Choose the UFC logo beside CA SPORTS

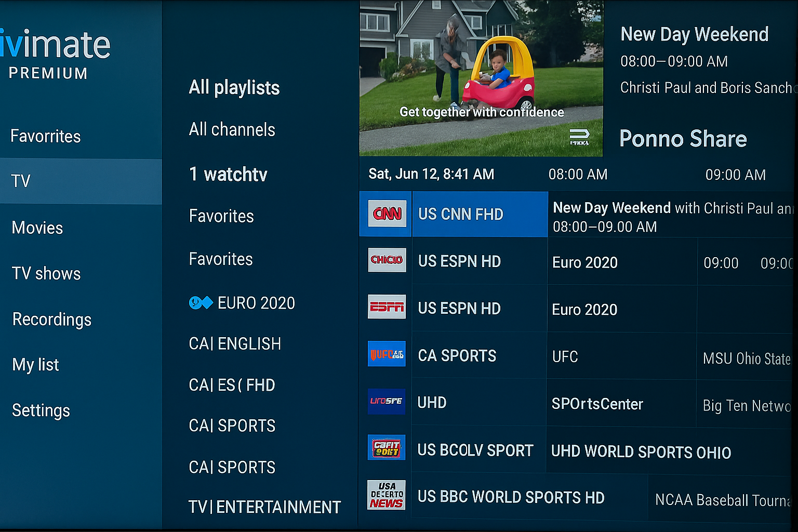(x=387, y=354)
